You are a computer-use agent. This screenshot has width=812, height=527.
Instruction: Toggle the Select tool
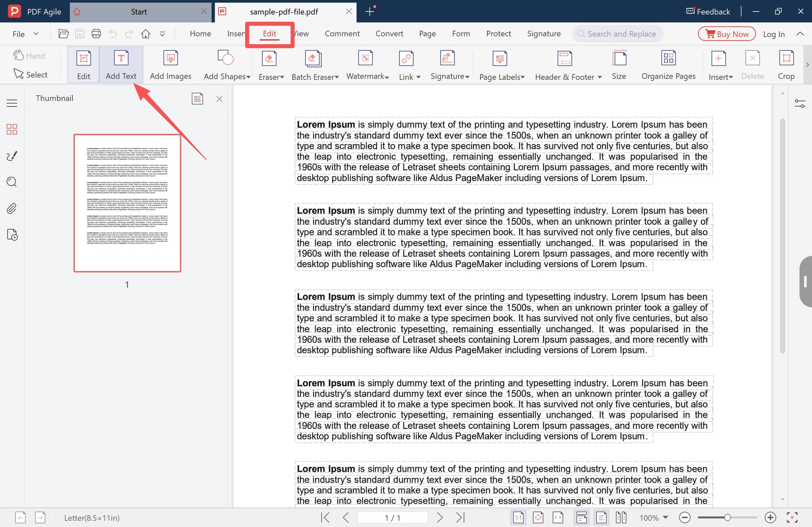30,74
